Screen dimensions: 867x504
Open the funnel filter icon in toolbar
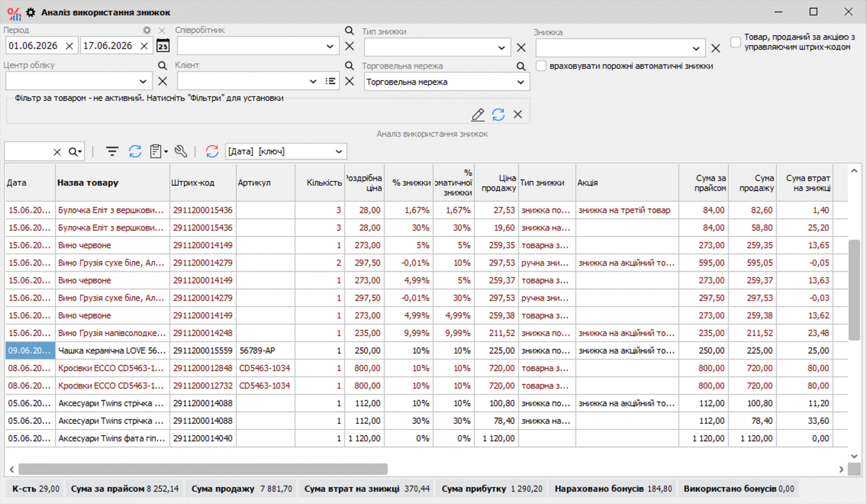(x=112, y=152)
